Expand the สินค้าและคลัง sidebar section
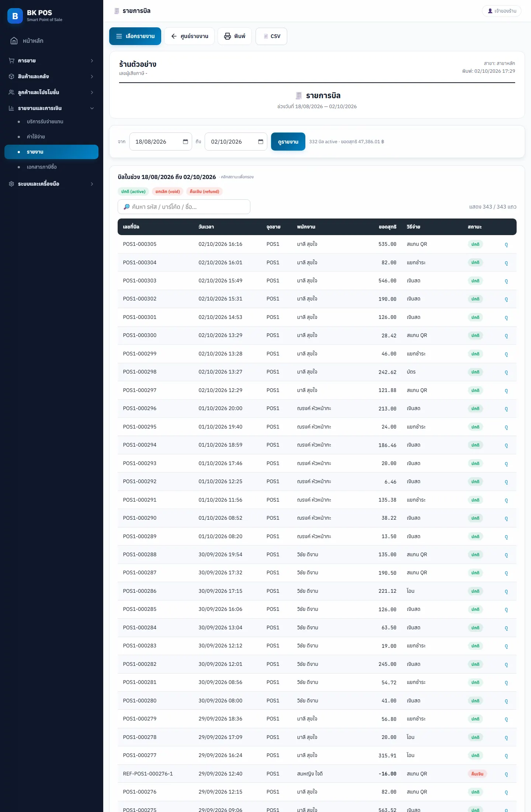The width and height of the screenshot is (531, 812). 51,76
